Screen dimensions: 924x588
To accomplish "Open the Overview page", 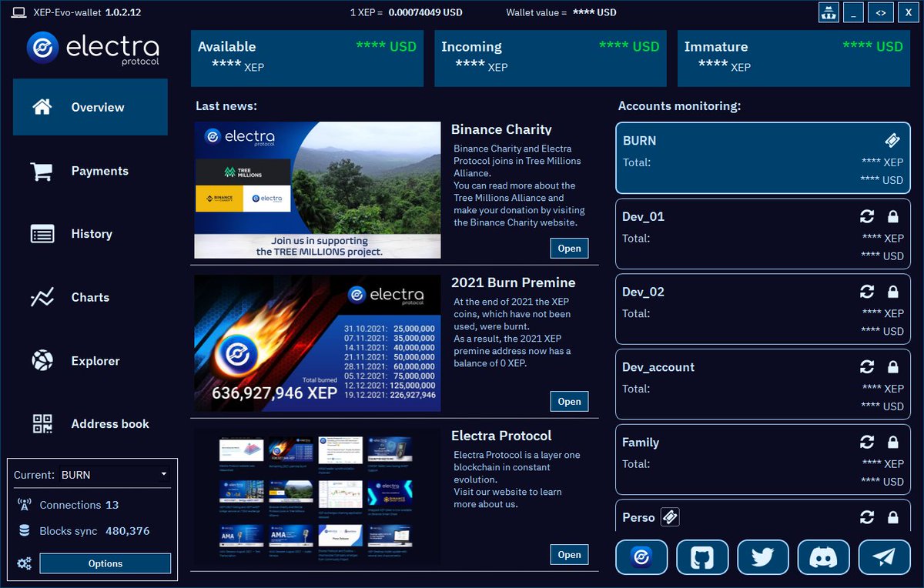I will 90,107.
